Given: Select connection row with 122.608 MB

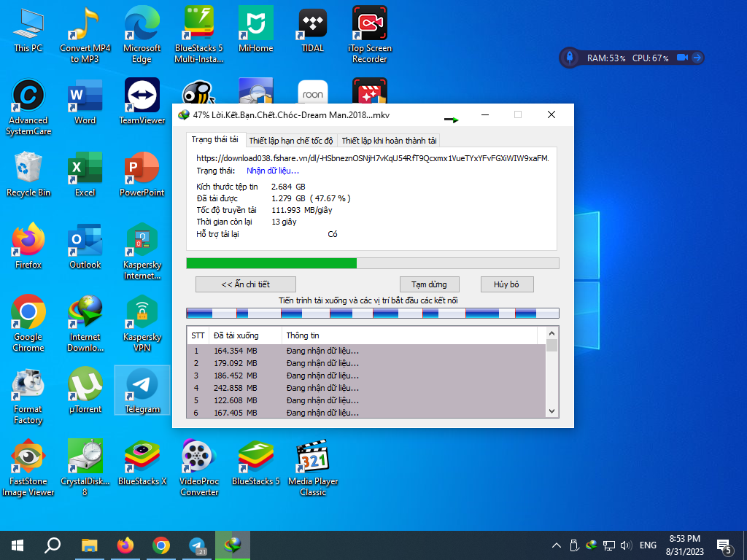Looking at the screenshot, I should pos(366,400).
